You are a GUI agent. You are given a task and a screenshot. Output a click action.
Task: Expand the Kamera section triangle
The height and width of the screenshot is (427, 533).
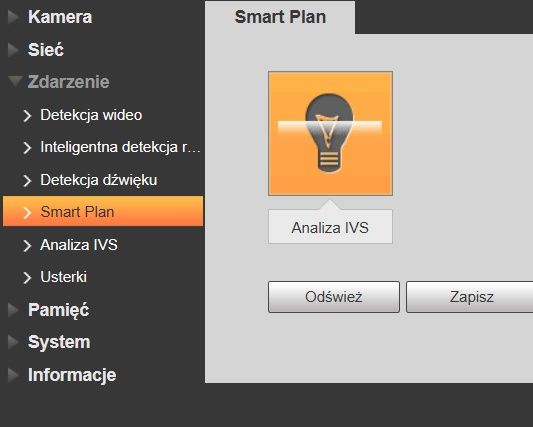point(13,17)
